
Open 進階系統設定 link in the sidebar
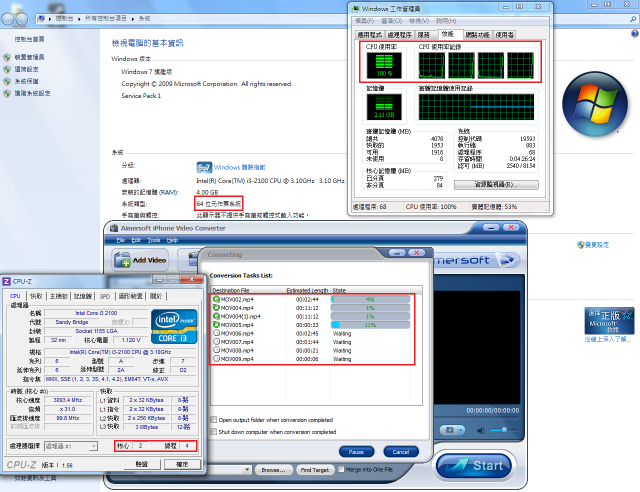[33, 93]
